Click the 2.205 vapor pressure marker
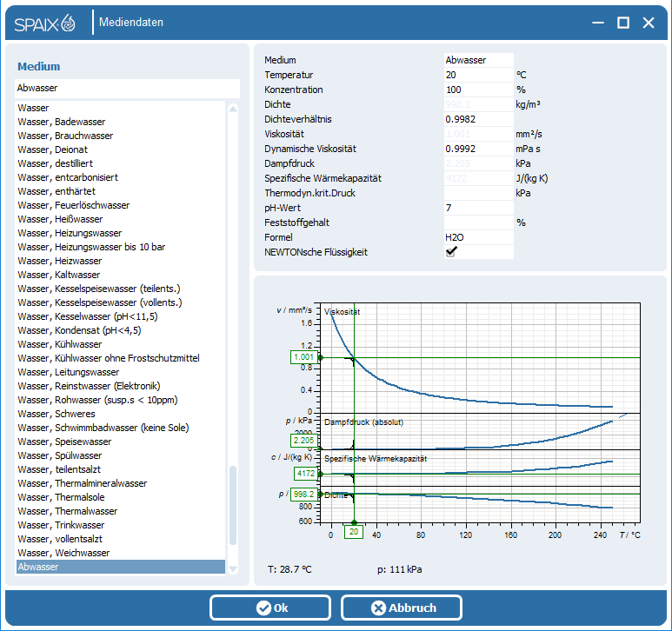Screen dimensions: 672x631 point(304,441)
